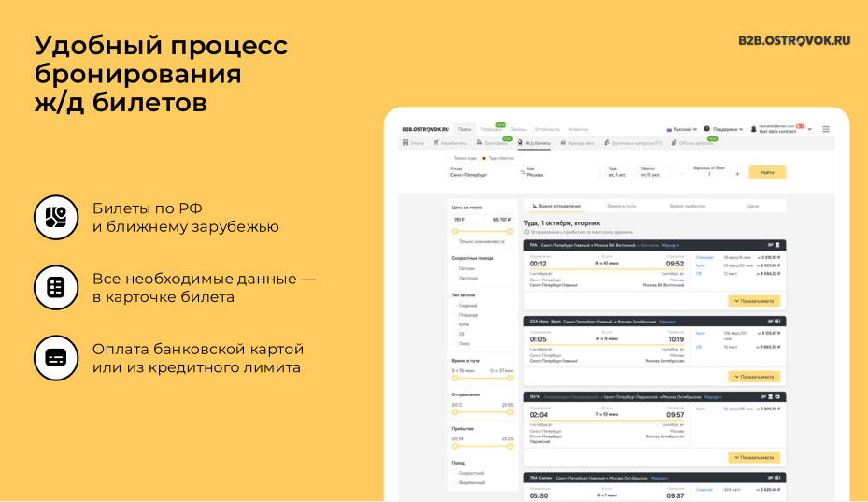The height and width of the screenshot is (502, 868).
Task: Check the Купе wagon type checkbox
Action: pos(454,324)
